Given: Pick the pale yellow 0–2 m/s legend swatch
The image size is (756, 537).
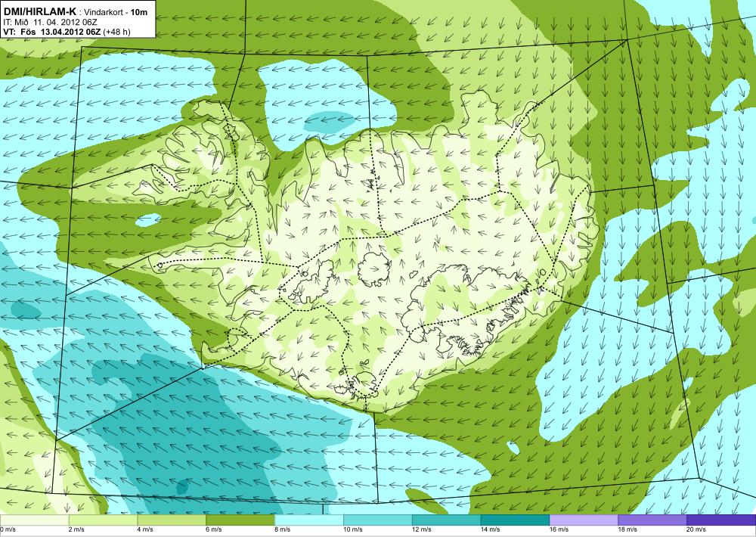Looking at the screenshot, I should (34, 520).
